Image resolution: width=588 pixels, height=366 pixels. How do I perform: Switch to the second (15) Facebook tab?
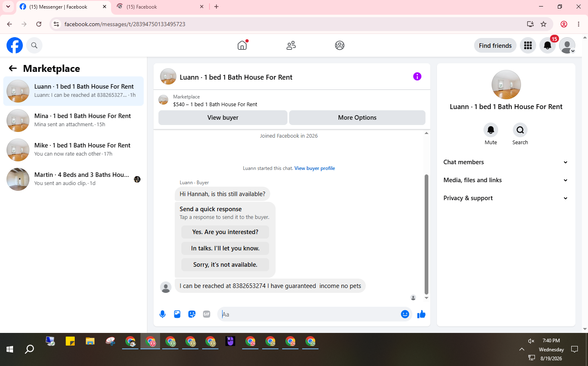(x=160, y=7)
